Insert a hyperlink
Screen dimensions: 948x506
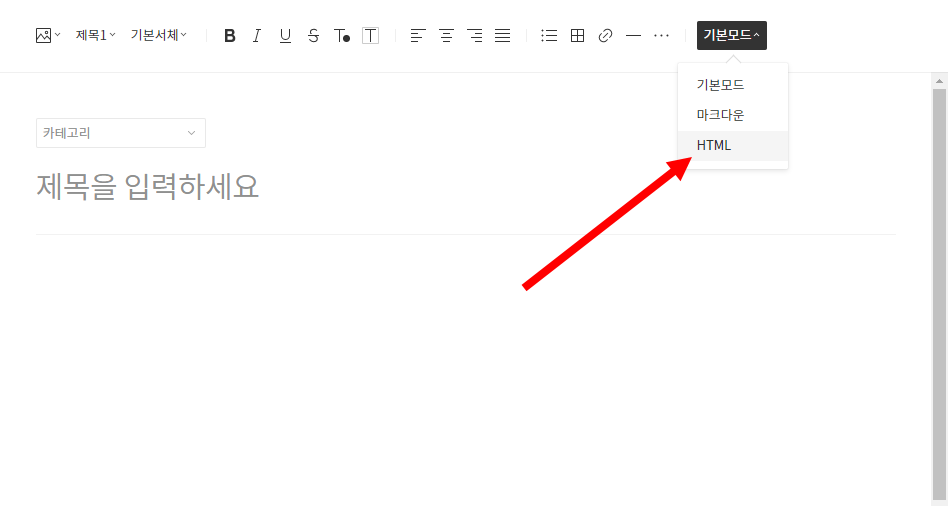pos(605,36)
